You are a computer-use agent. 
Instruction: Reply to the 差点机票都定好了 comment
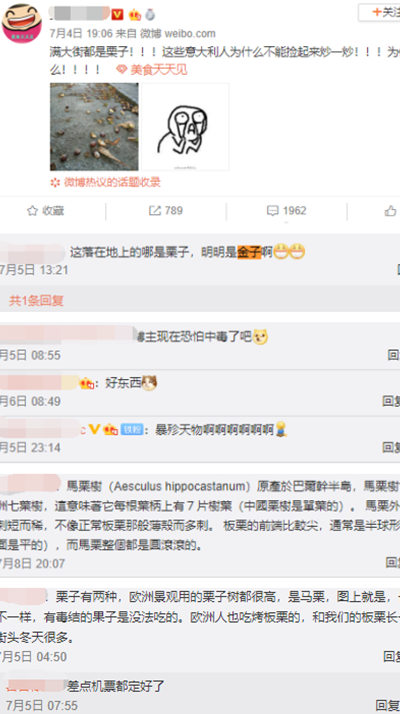[x=388, y=705]
